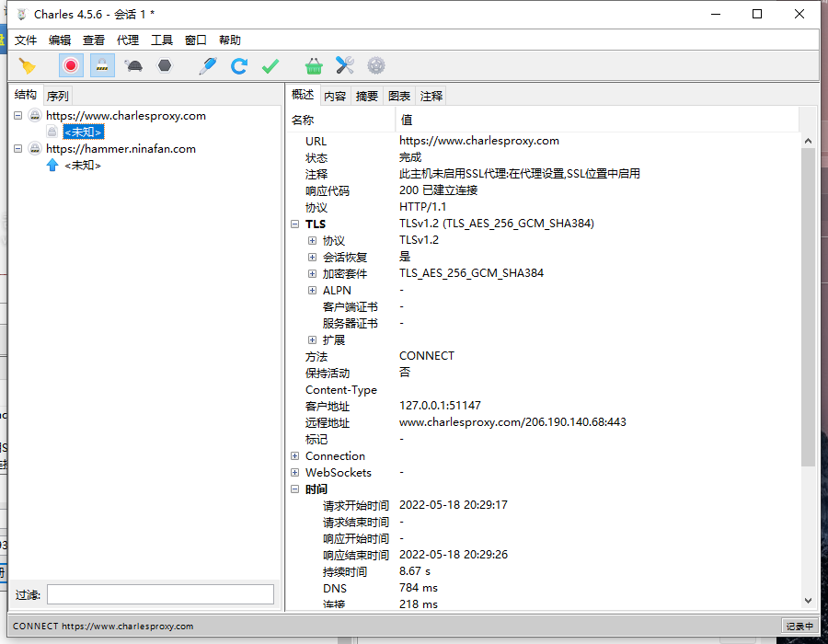
Task: Expand the 会话恢复 row
Action: [x=312, y=257]
